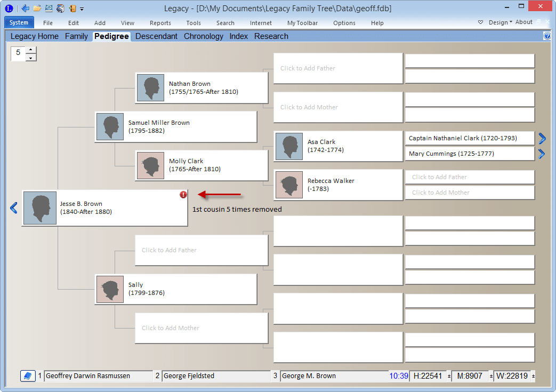Screen dimensions: 556x392
Task: Select Captain Nathaniel Clark (1720-1793) box
Action: pyautogui.click(x=470, y=138)
